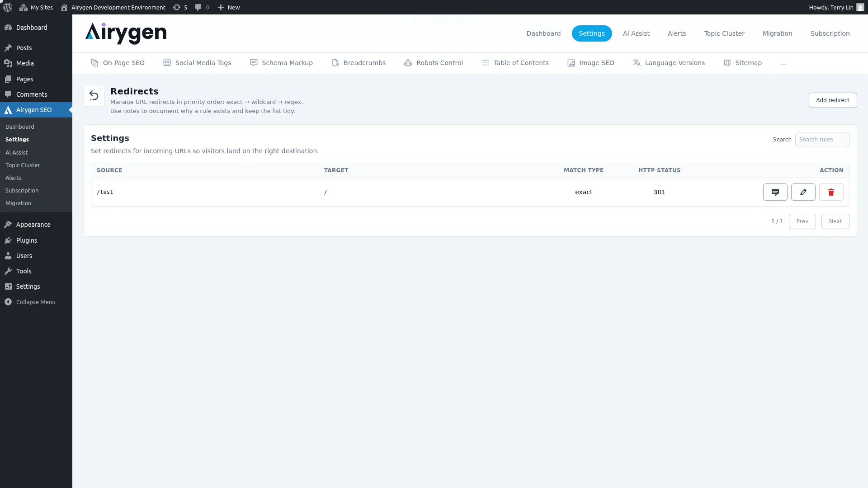This screenshot has width=868, height=488.
Task: Click the Airygen logo
Action: 126,33
